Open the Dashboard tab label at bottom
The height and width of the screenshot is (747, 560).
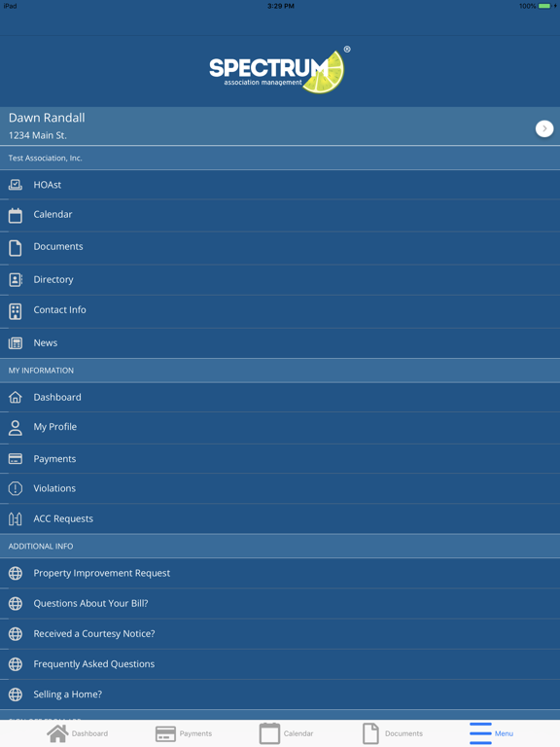coord(89,733)
